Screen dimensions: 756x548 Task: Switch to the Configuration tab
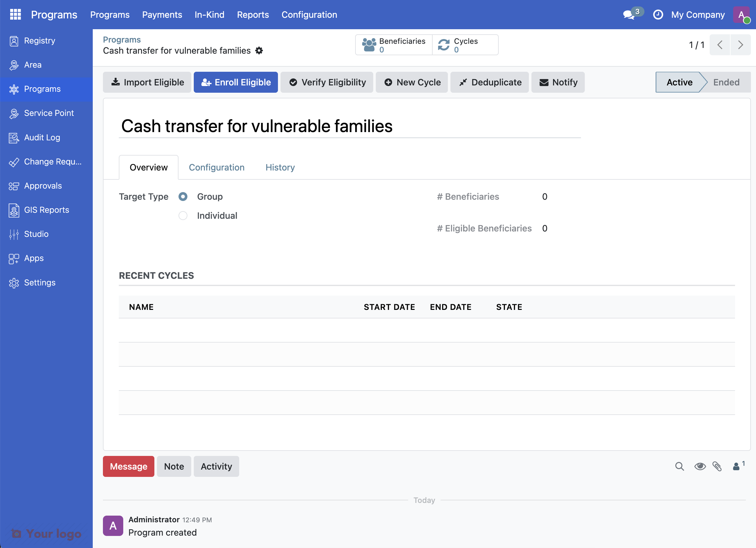click(x=216, y=167)
